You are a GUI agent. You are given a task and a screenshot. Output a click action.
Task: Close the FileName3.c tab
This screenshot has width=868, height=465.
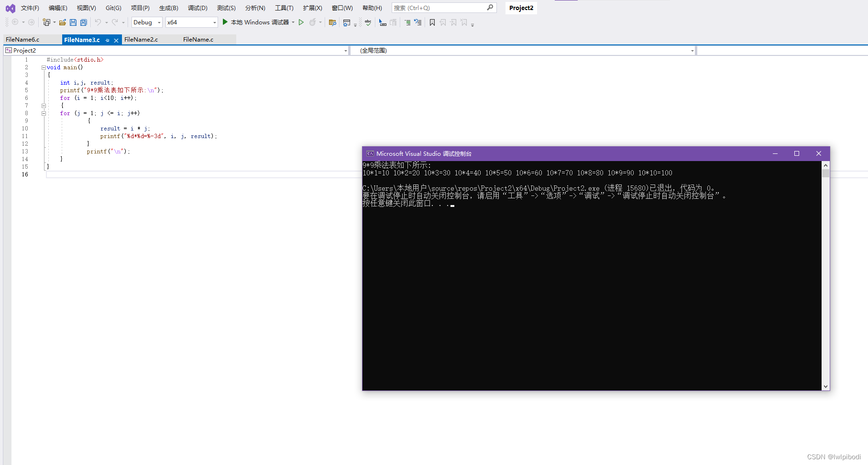(116, 40)
